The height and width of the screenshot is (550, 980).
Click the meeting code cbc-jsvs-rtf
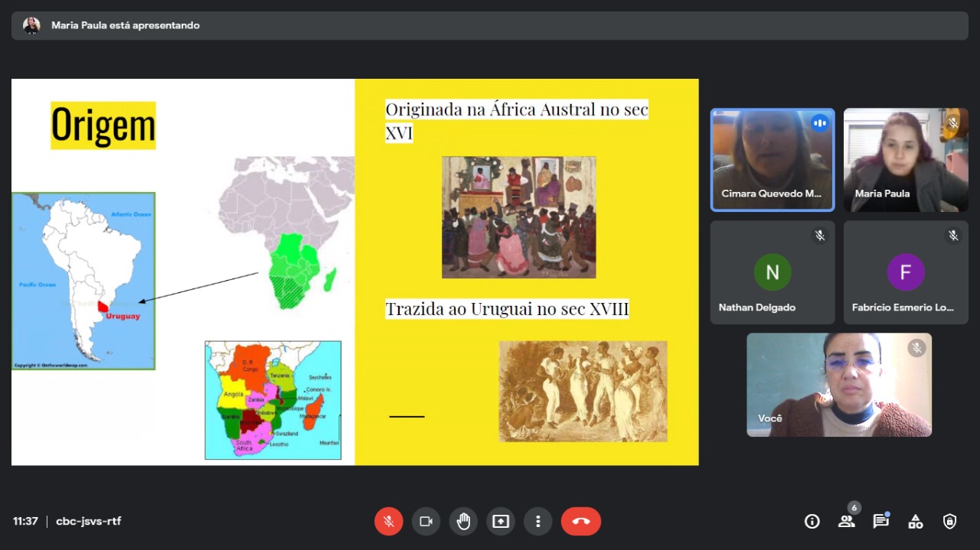(x=89, y=522)
